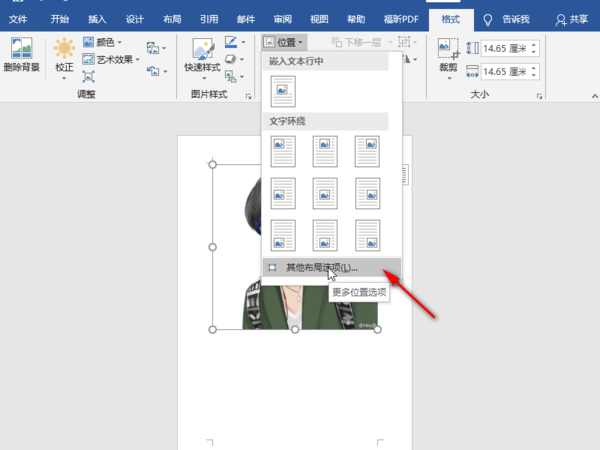
Task: Decrease the picture width with down stepper
Action: click(534, 76)
